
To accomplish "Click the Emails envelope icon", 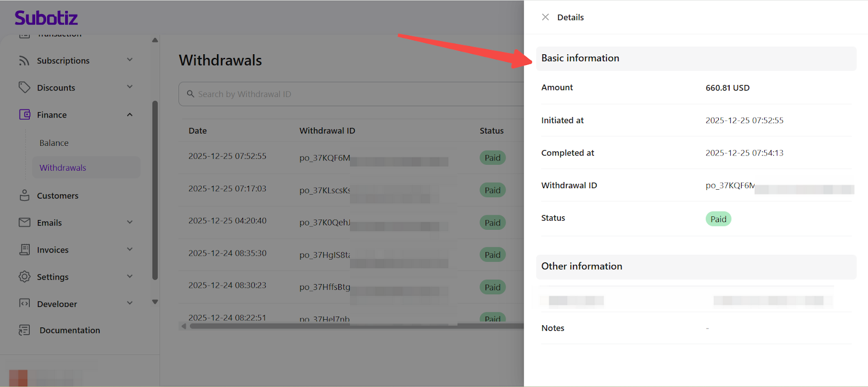I will click(24, 222).
